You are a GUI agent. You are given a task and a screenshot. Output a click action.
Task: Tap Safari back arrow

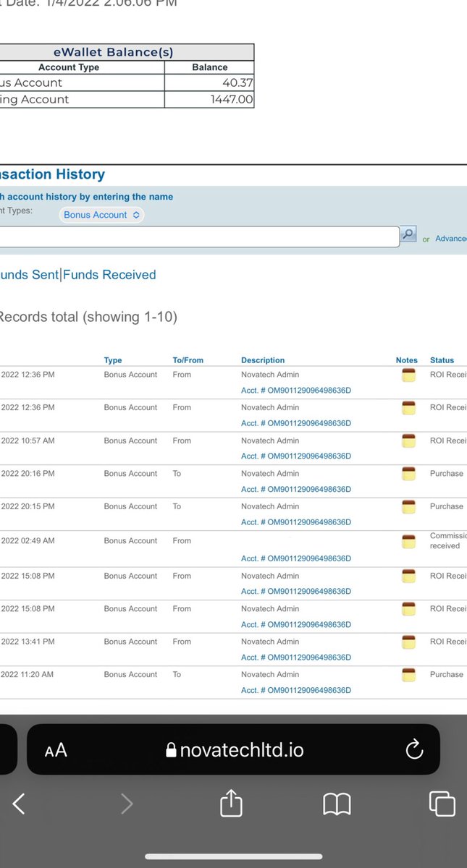tap(20, 803)
